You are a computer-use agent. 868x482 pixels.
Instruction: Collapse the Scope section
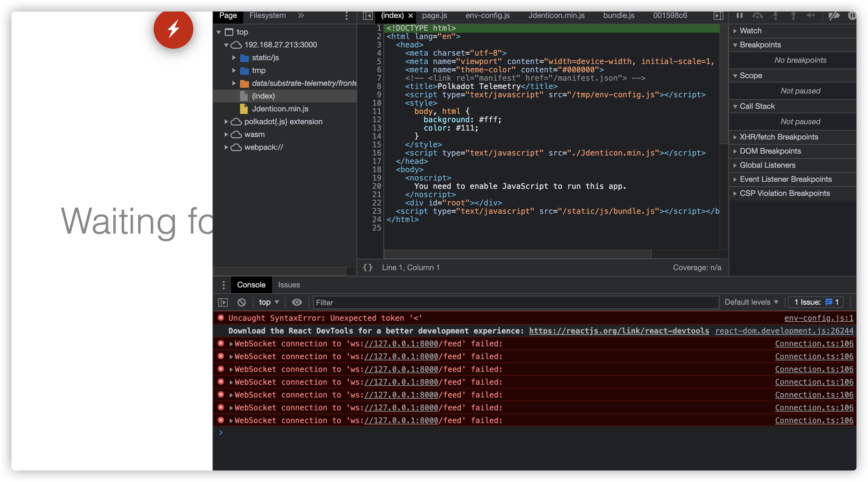click(735, 76)
